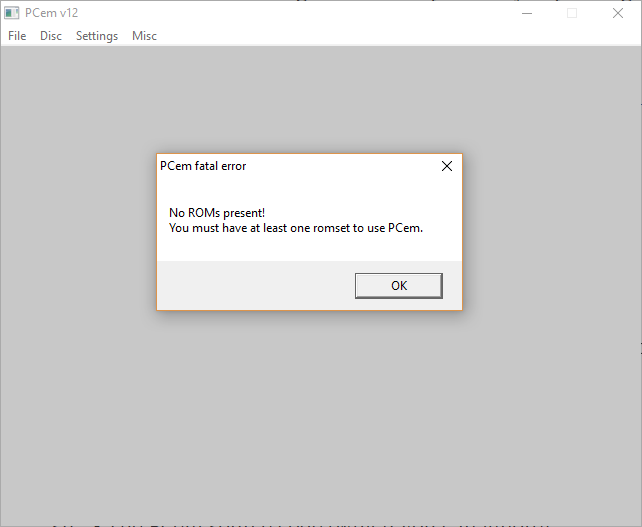
Task: Click the 'PCem fatal error' dialog title
Action: pyautogui.click(x=203, y=166)
